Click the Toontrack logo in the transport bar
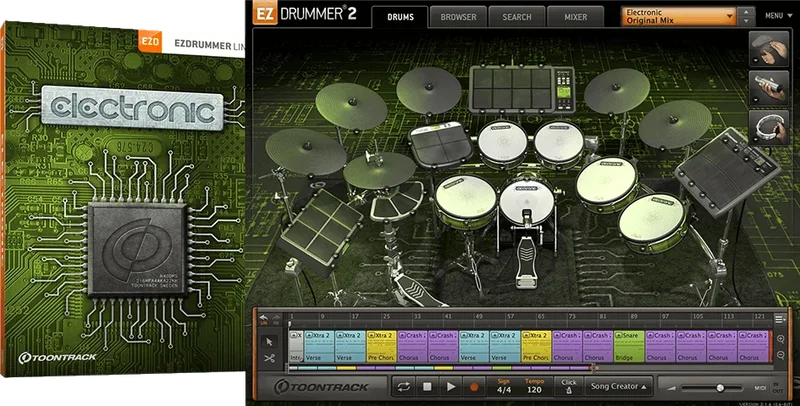This screenshot has height=406, width=800. pos(321,387)
